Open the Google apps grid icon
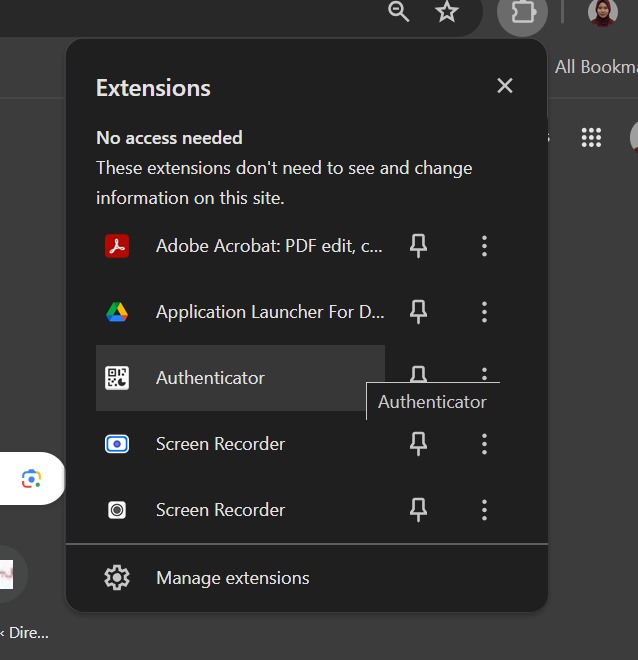Viewport: 638px width, 660px height. 591,138
